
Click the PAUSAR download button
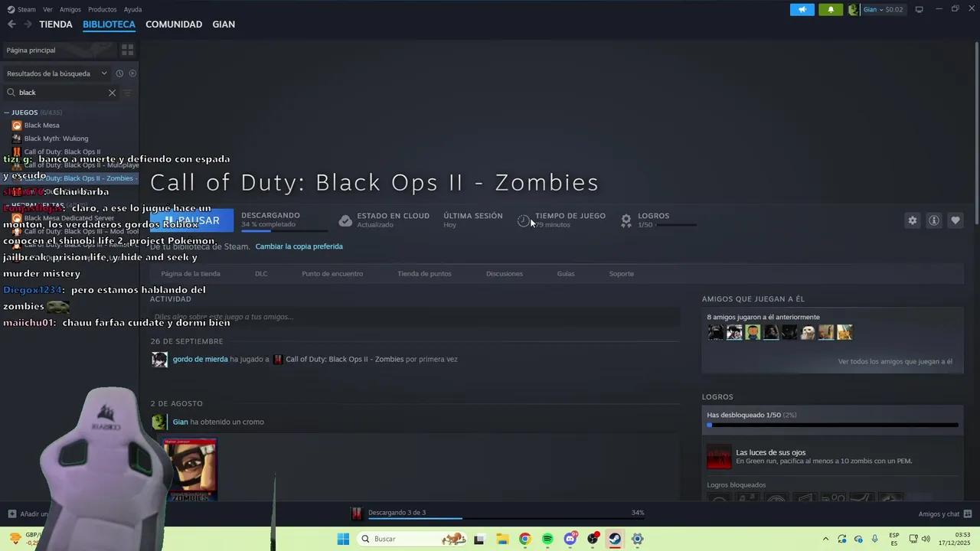(x=191, y=220)
